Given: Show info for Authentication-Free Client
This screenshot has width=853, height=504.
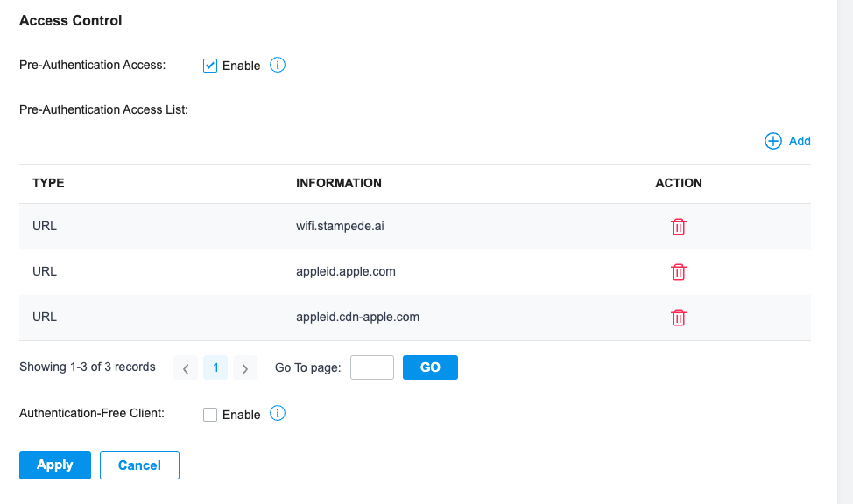Looking at the screenshot, I should pos(278,414).
